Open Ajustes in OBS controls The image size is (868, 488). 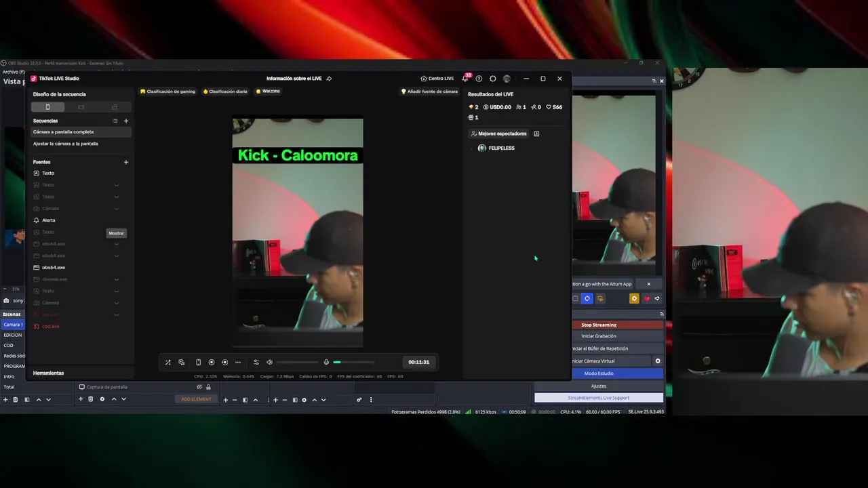coord(599,386)
